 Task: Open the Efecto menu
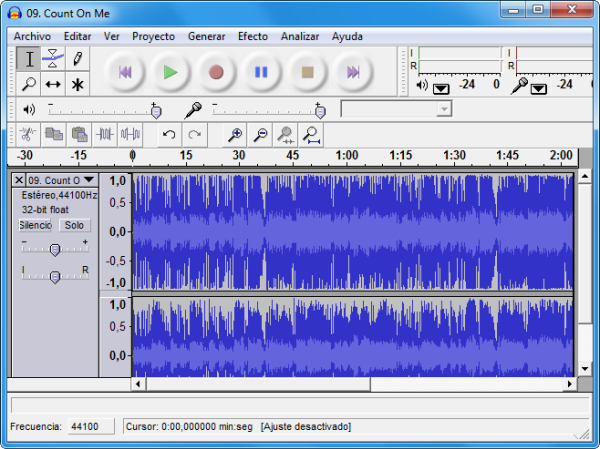pos(253,36)
